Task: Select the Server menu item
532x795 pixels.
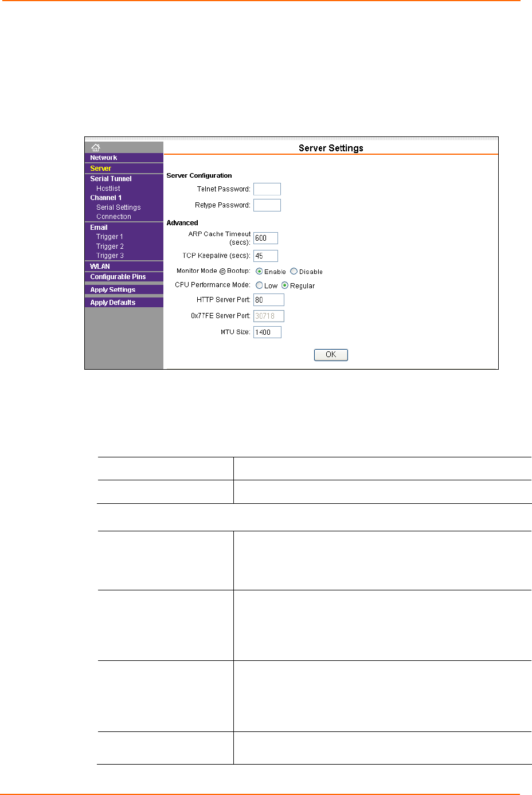Action: 100,169
